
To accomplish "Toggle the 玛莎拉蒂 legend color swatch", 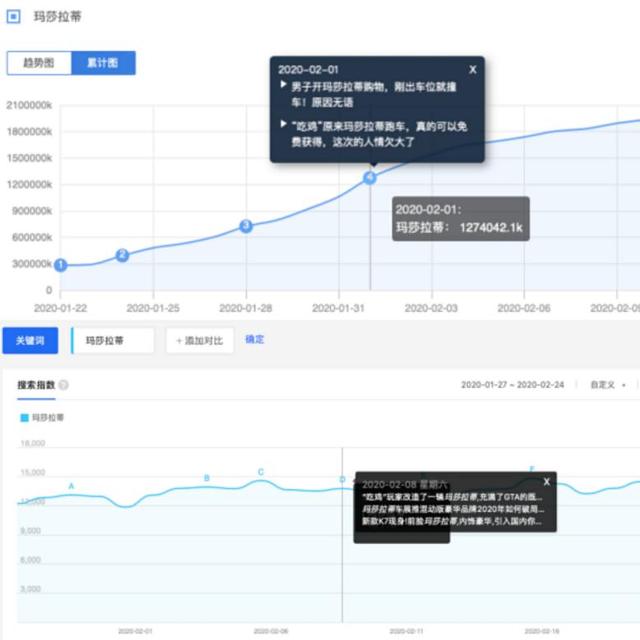I will 24,417.
